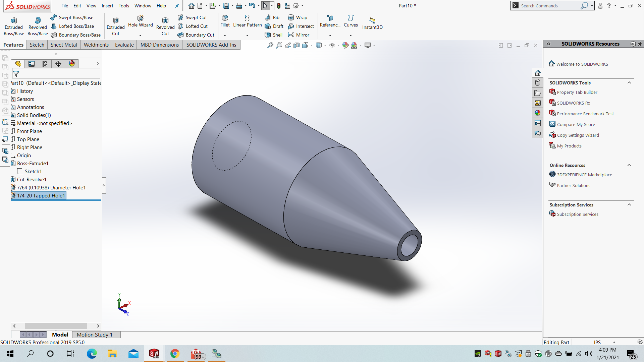Collapse the Online Resources section
Viewport: 644px width, 362px height.
pyautogui.click(x=629, y=165)
